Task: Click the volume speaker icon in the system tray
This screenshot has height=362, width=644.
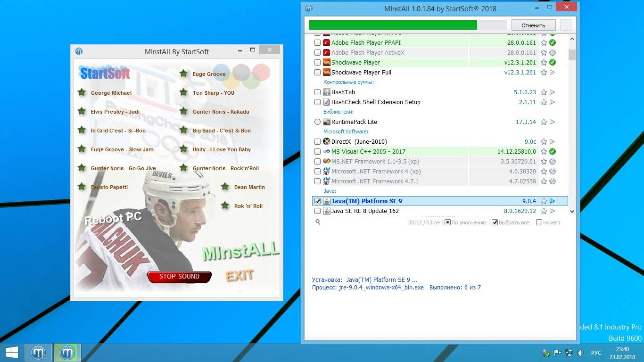Action: 581,353
